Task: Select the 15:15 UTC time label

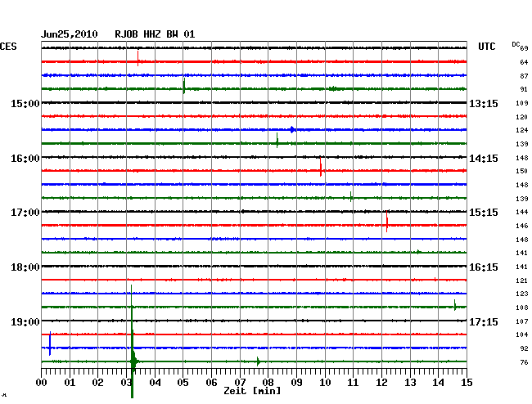Action: 484,213
